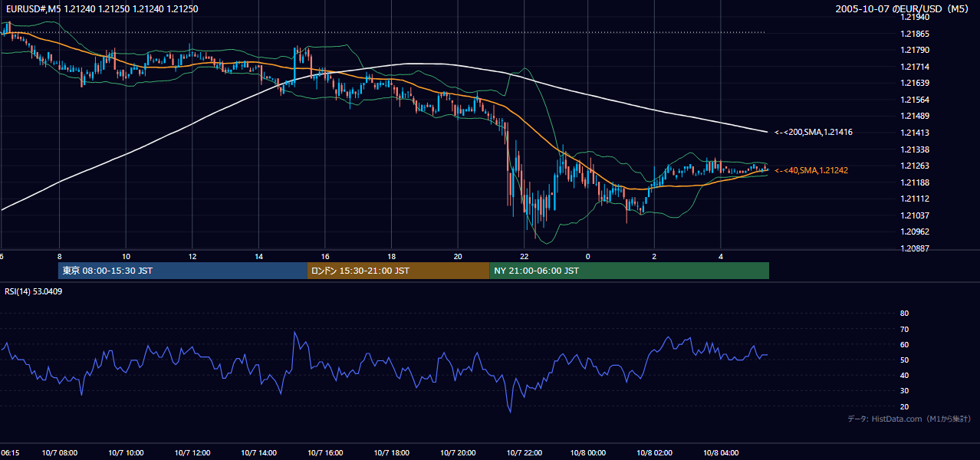Click the RSI axis value 70
Screen dimensions: 980x460
[x=904, y=329]
